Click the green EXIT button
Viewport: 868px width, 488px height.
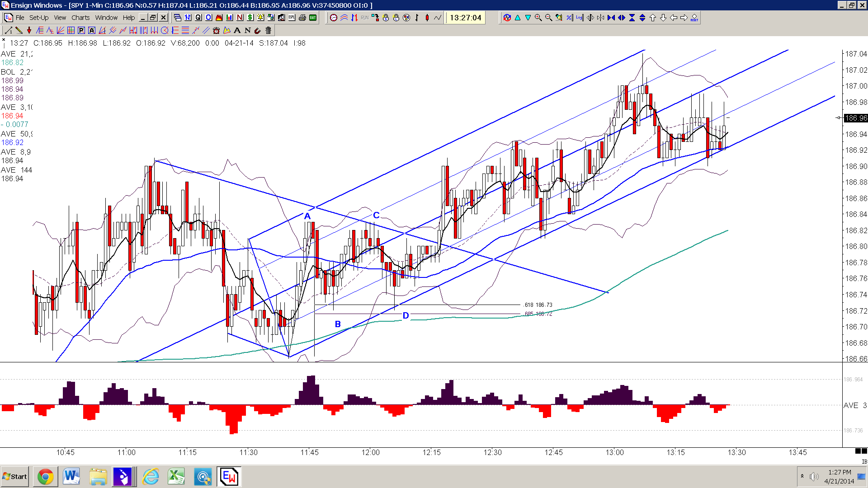312,18
